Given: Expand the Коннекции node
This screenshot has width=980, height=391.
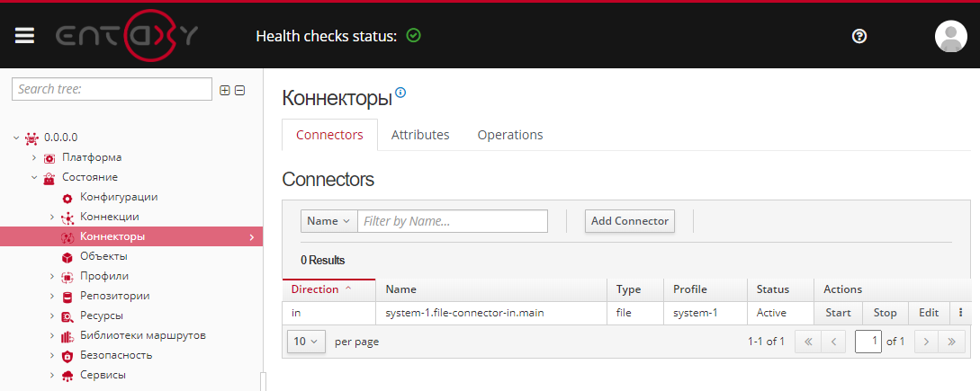Looking at the screenshot, I should (x=52, y=217).
